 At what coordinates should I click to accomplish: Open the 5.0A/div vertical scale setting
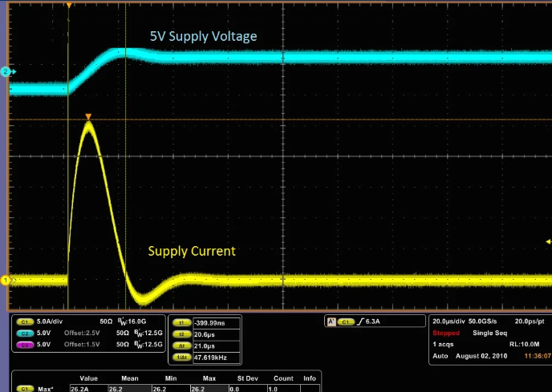52,319
